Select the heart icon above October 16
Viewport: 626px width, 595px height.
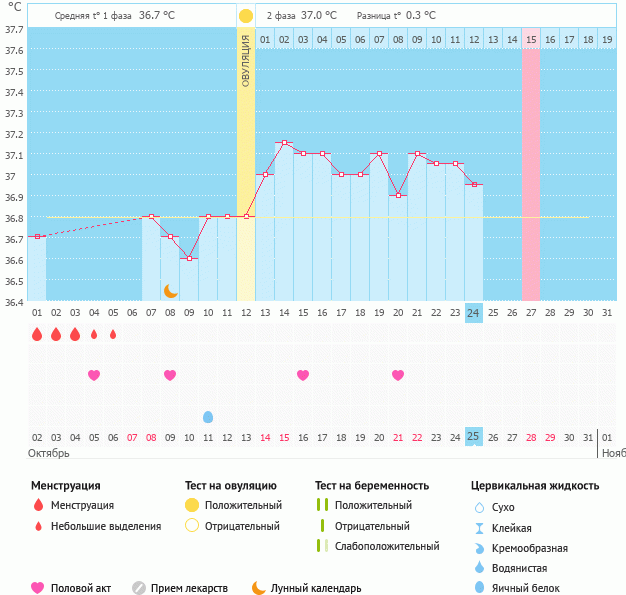(x=303, y=375)
